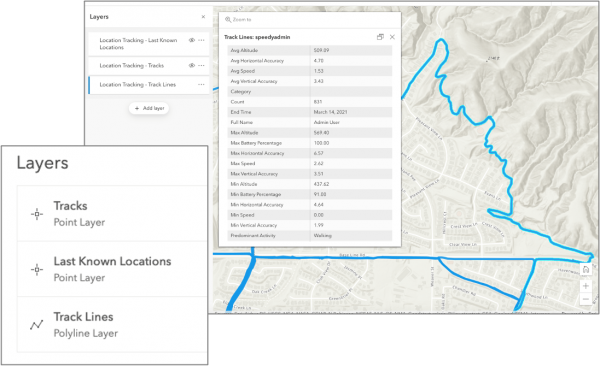Toggle visibility of Location Tracking - Tracks layer
The height and width of the screenshot is (366, 600).
(x=192, y=65)
